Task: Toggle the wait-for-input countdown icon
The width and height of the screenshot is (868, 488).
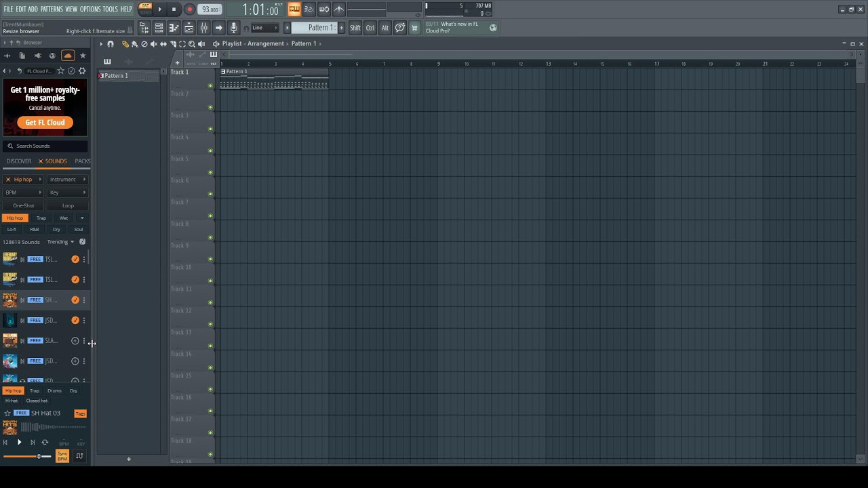Action: [x=309, y=9]
